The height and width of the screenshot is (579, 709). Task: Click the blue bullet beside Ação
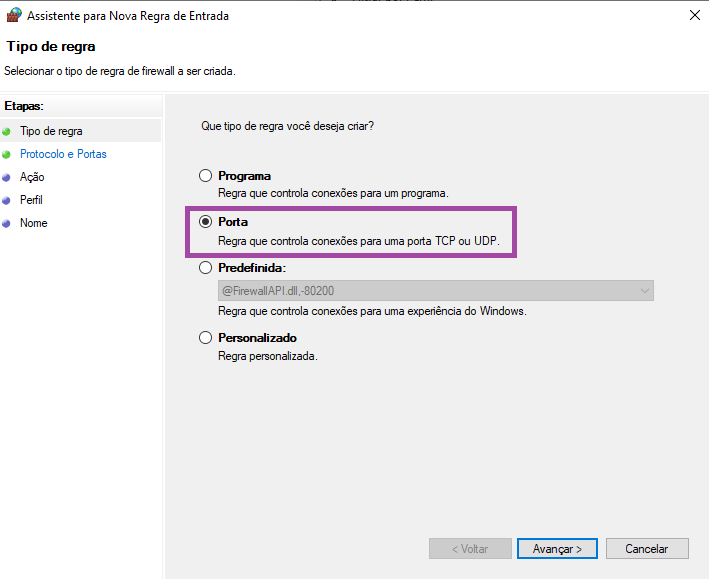coord(6,177)
